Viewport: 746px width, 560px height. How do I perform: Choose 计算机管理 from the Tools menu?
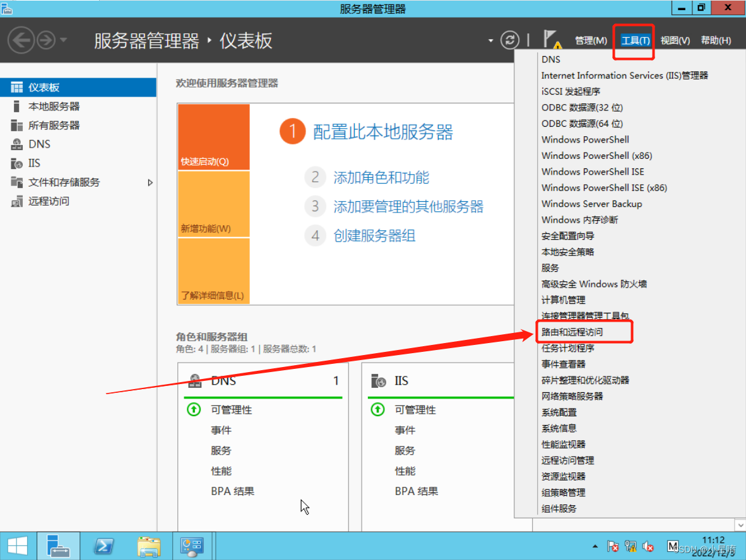click(x=564, y=300)
